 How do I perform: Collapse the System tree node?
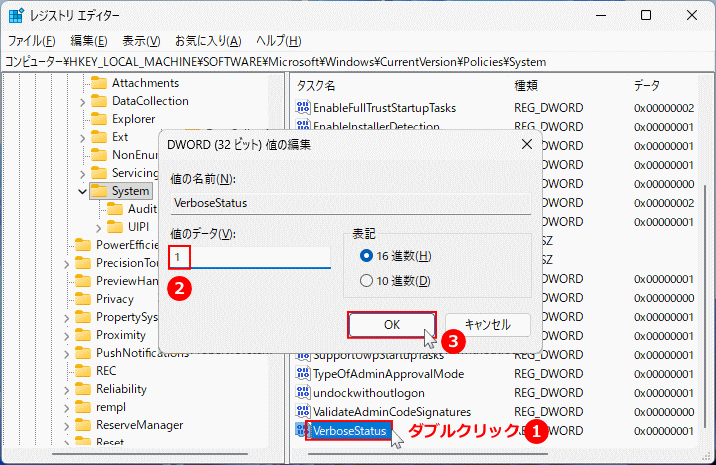coord(82,191)
